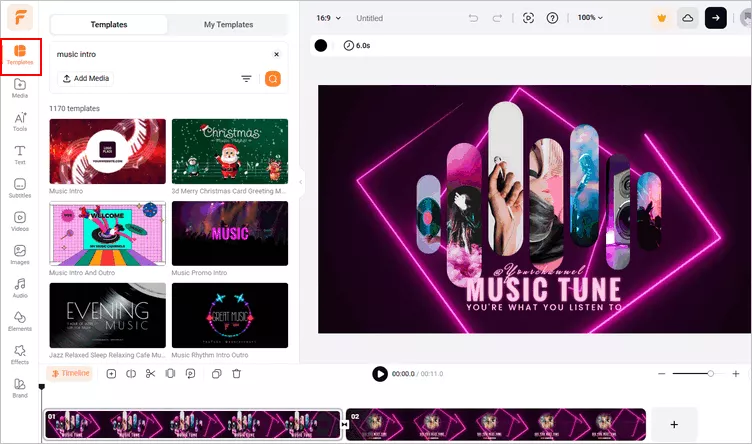This screenshot has width=752, height=444.
Task: Select the YOU'RE WHAT YOU LISTEN TO text
Action: 543,307
